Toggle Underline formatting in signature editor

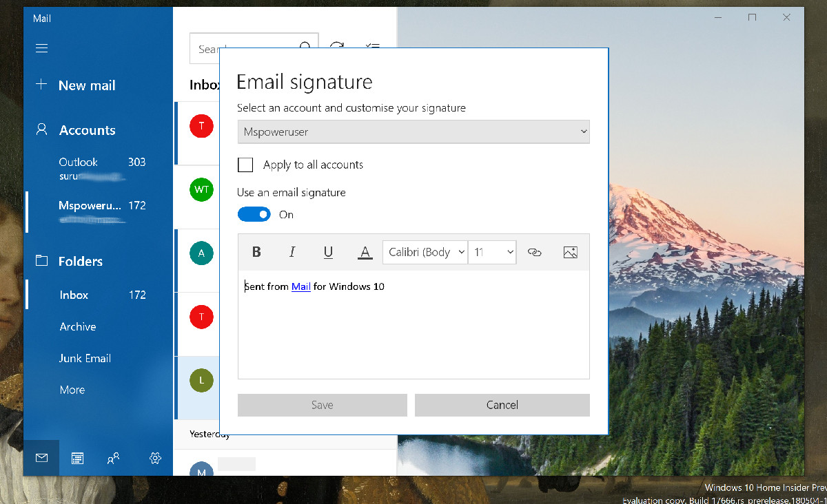click(328, 252)
